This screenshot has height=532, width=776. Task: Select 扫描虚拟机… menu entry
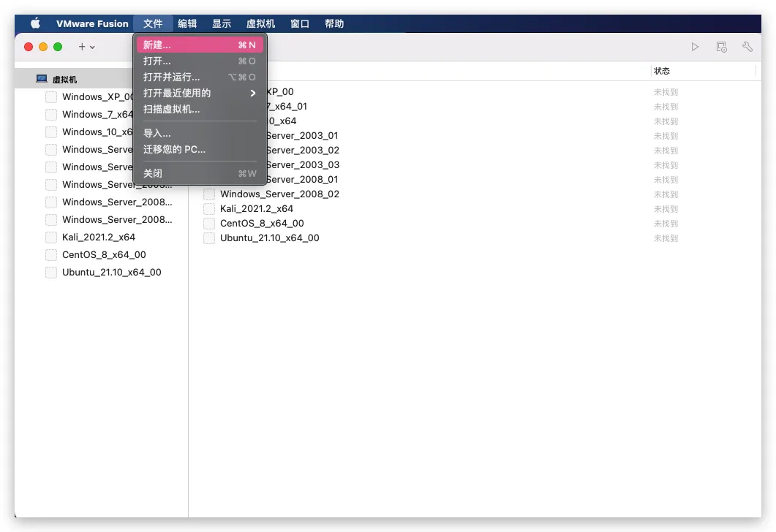(200, 110)
